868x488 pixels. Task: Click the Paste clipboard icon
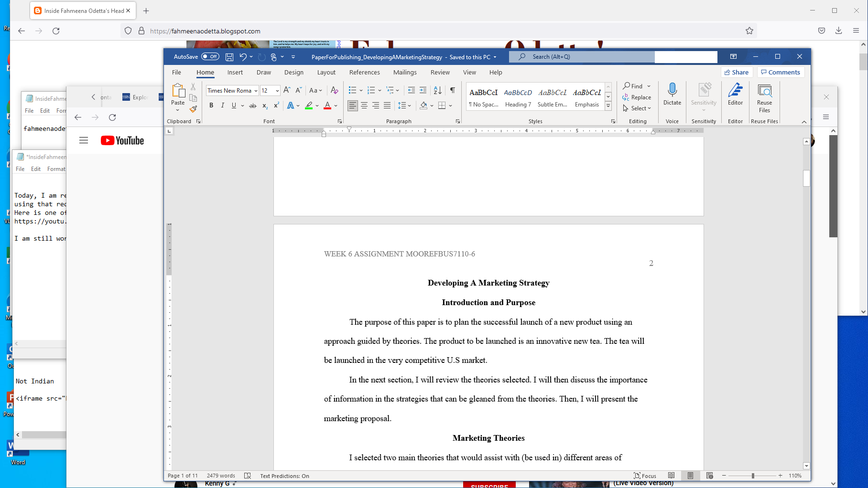coord(178,90)
